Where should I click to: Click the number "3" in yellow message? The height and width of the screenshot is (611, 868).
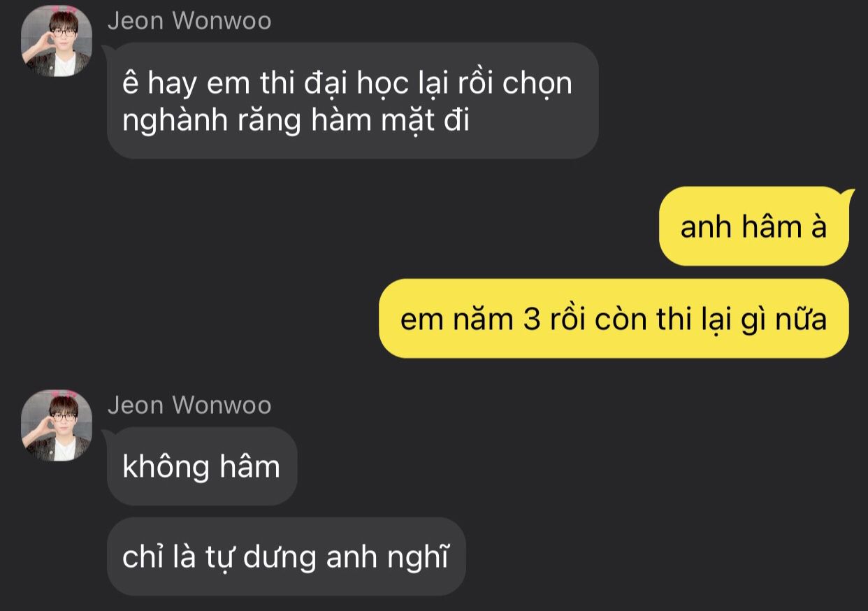click(x=529, y=319)
